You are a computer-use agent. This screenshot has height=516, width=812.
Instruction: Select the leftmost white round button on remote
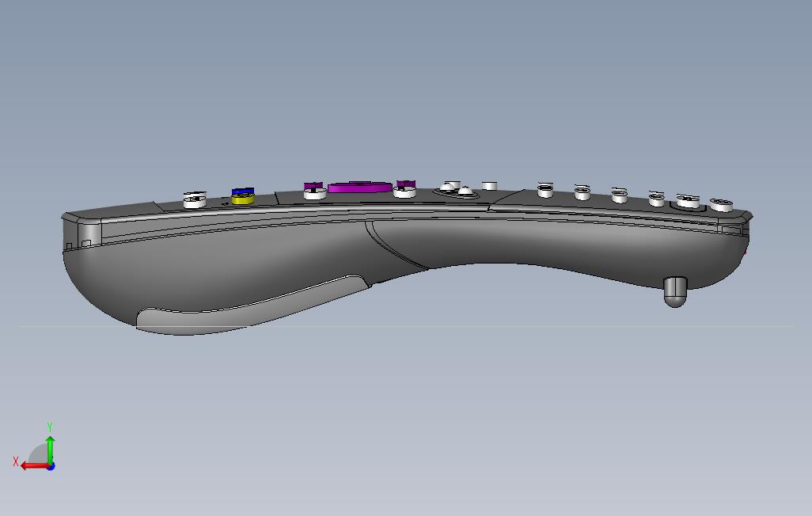click(x=195, y=199)
